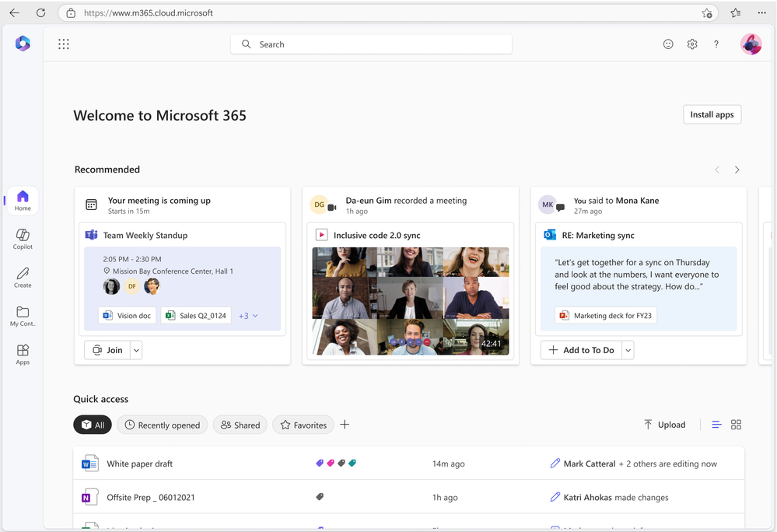This screenshot has height=532, width=777.
Task: Switch to list view
Action: pyautogui.click(x=716, y=425)
